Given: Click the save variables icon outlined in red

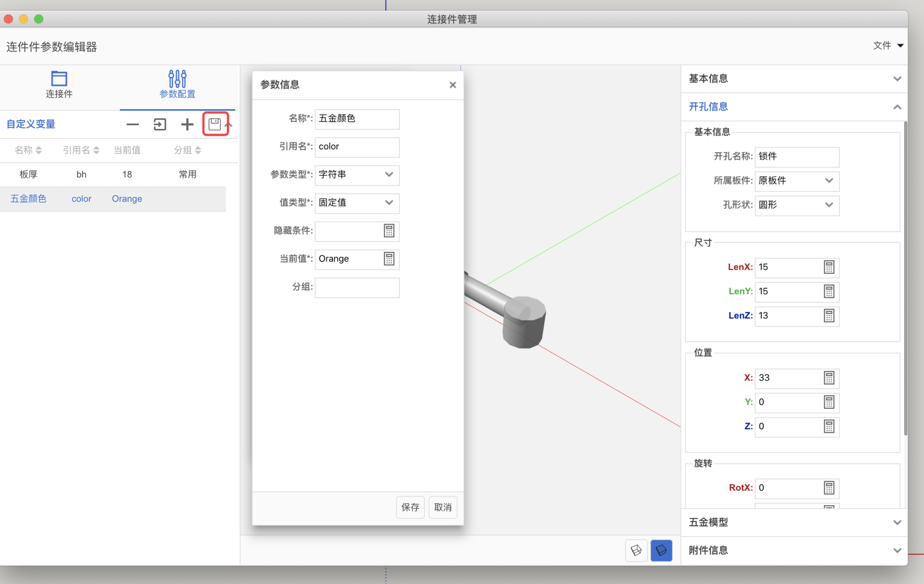Looking at the screenshot, I should (215, 125).
